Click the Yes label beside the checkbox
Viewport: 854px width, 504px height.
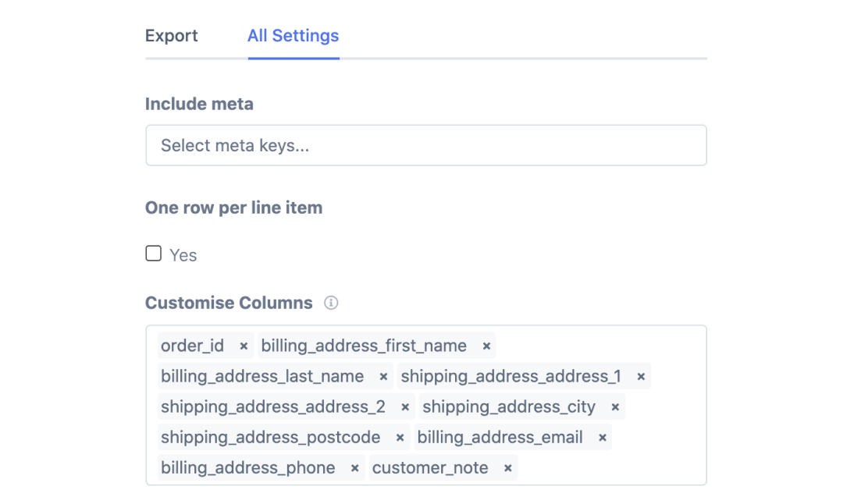[x=183, y=255]
